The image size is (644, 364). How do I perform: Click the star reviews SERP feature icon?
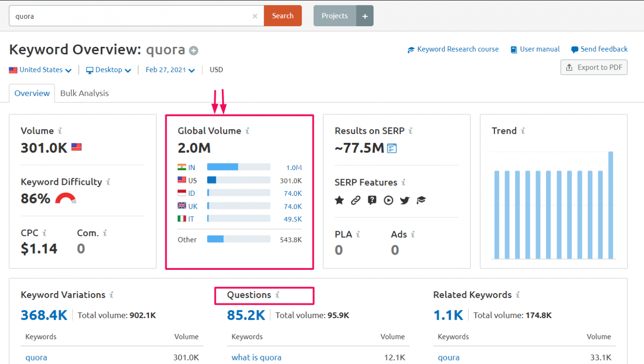tap(339, 200)
